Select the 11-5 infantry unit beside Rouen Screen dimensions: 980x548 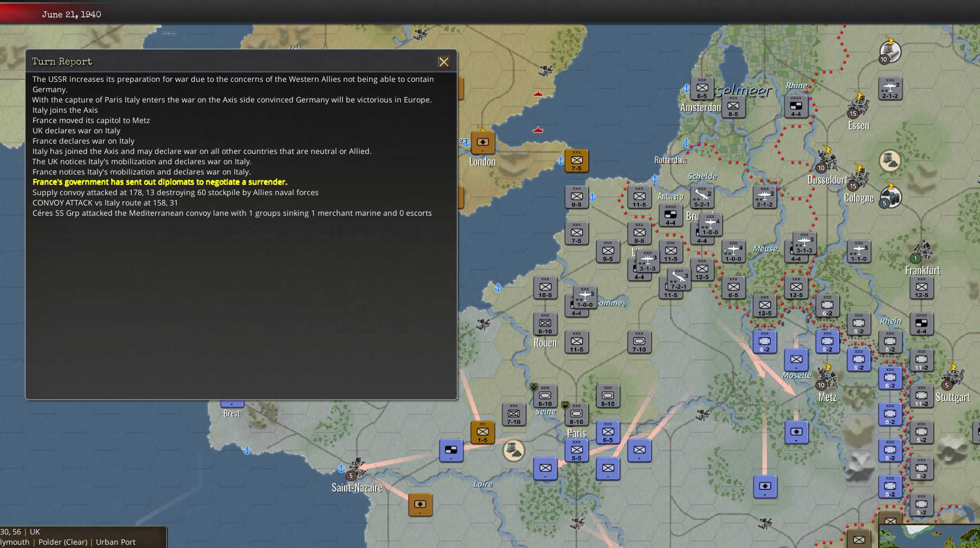tap(577, 342)
